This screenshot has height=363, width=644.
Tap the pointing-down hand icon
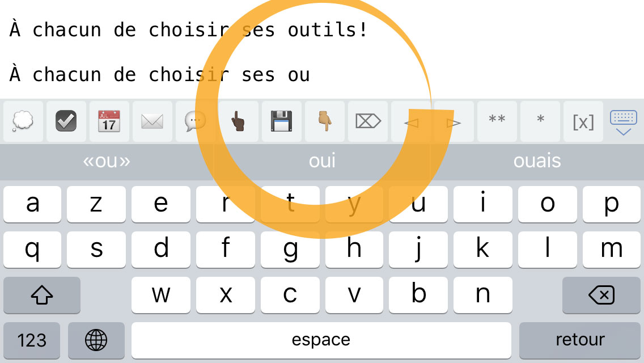[324, 122]
